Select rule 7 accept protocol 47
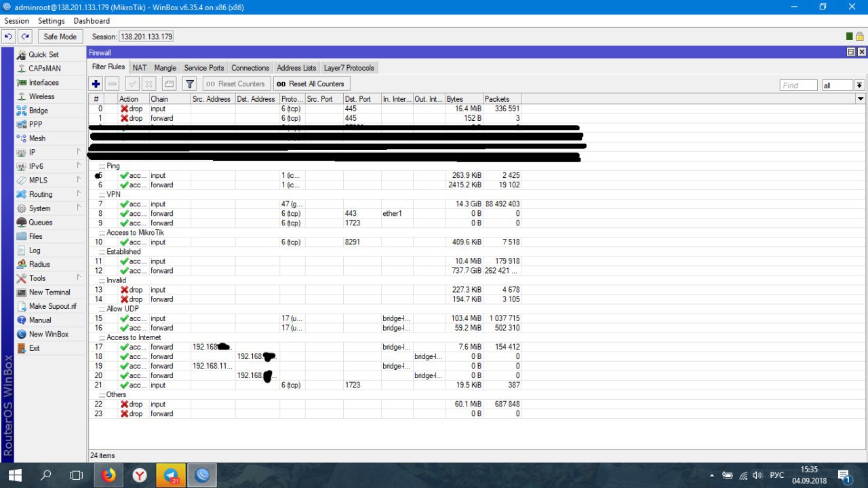This screenshot has width=868, height=488. (305, 204)
